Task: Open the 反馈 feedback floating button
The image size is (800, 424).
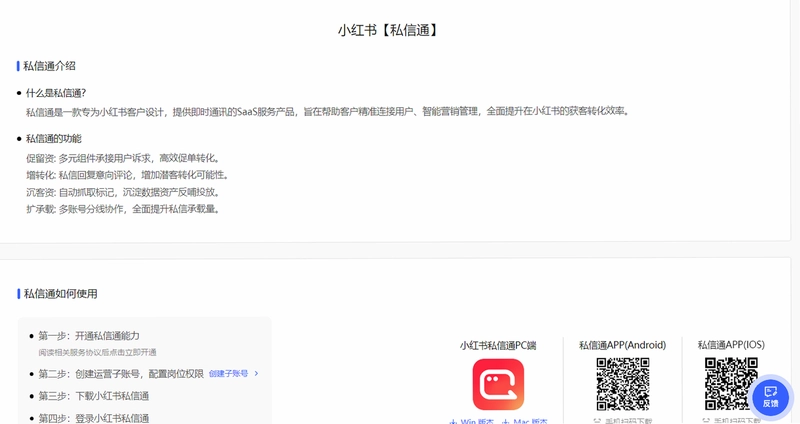Action: 770,396
